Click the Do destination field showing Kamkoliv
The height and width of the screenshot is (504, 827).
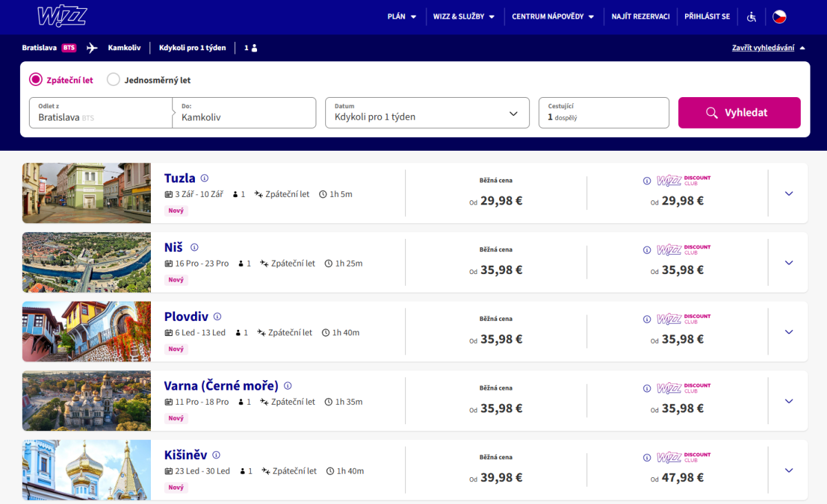coord(244,113)
